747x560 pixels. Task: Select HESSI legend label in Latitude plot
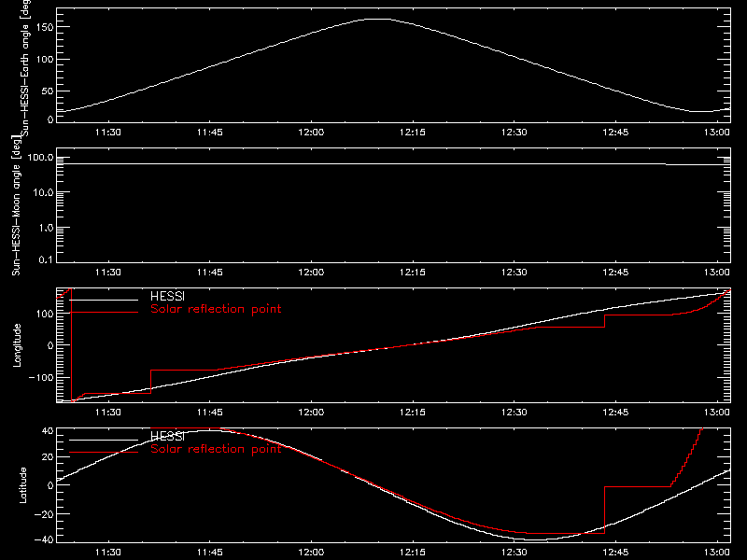(167, 436)
